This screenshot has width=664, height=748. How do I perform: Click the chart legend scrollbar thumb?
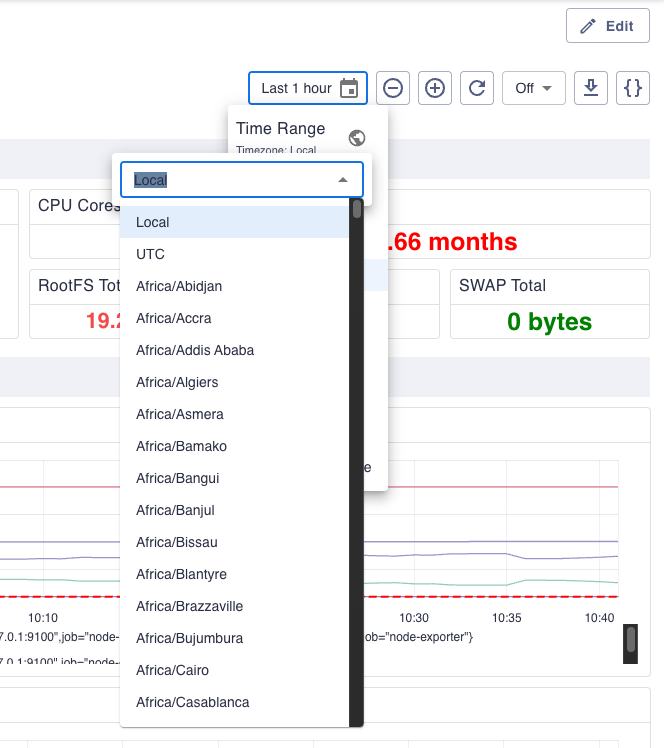click(630, 639)
